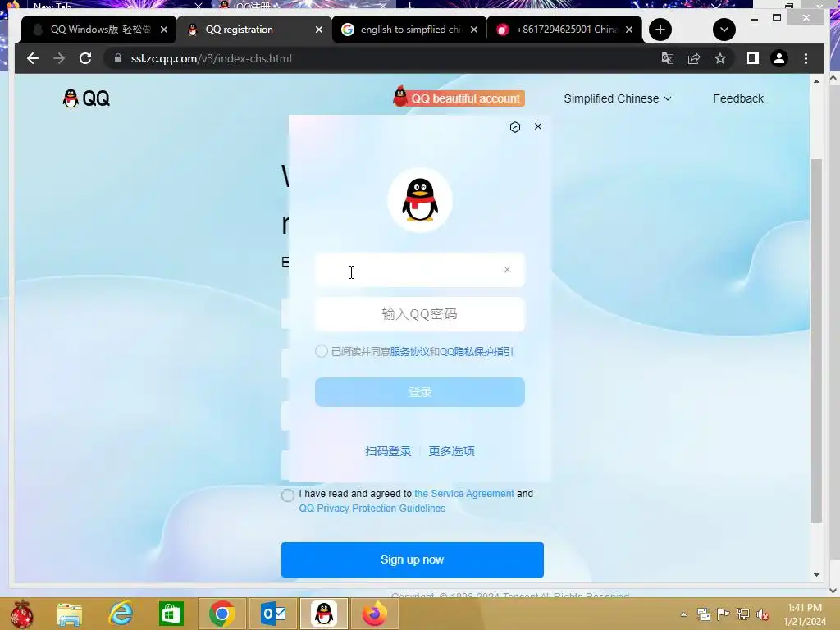
Task: Open Outlook from the taskbar
Action: pyautogui.click(x=273, y=614)
